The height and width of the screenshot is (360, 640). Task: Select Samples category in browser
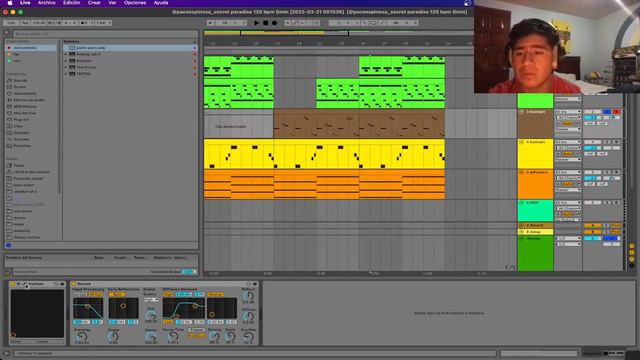pos(21,133)
